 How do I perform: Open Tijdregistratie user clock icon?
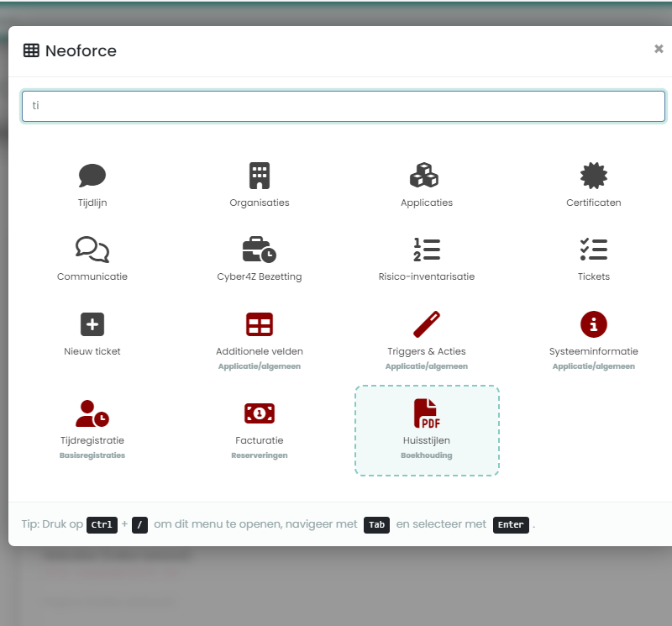click(x=92, y=413)
